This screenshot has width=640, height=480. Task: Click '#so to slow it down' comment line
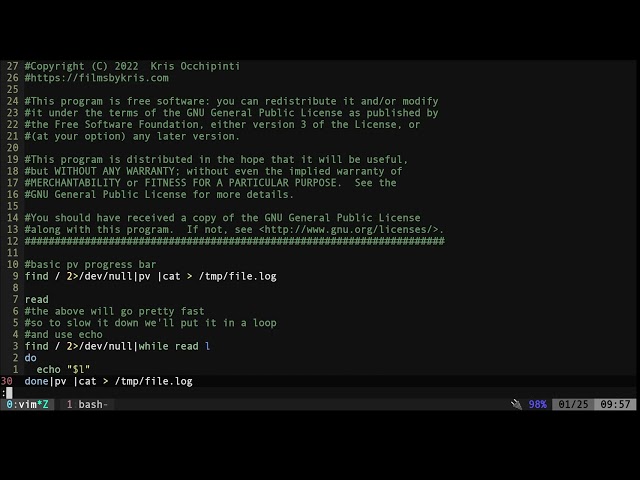(x=150, y=323)
